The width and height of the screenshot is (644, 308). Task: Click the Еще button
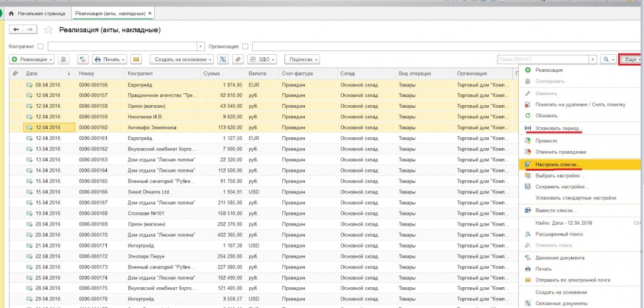point(631,60)
